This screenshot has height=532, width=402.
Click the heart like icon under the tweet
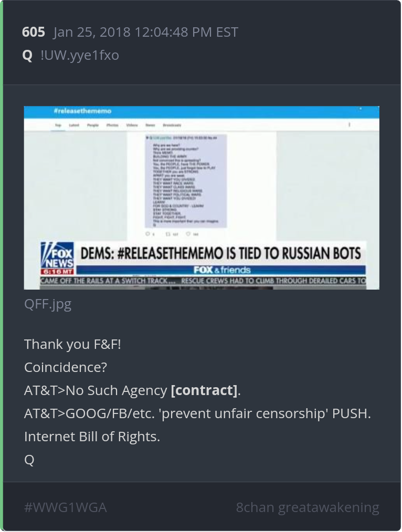point(188,234)
